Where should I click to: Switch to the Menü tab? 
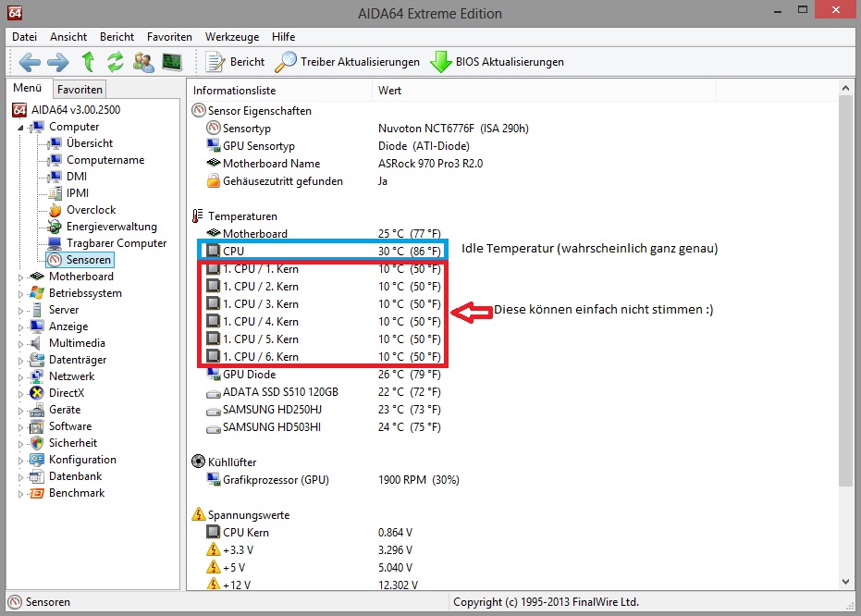tap(28, 88)
